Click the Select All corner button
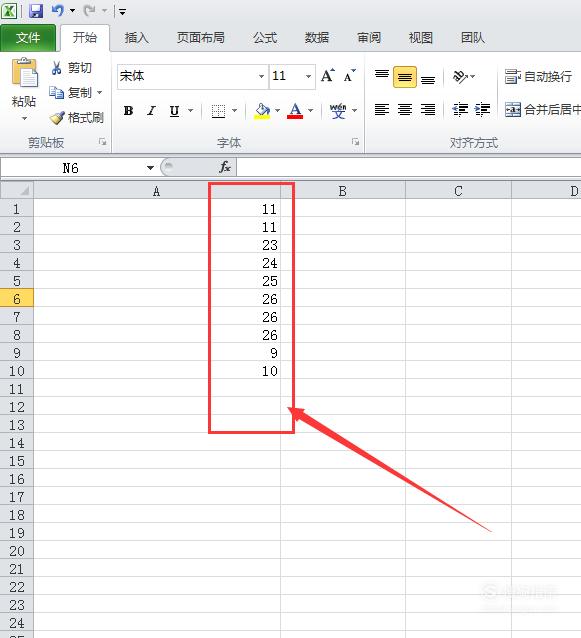Screen dimensions: 581x638 click(17, 190)
